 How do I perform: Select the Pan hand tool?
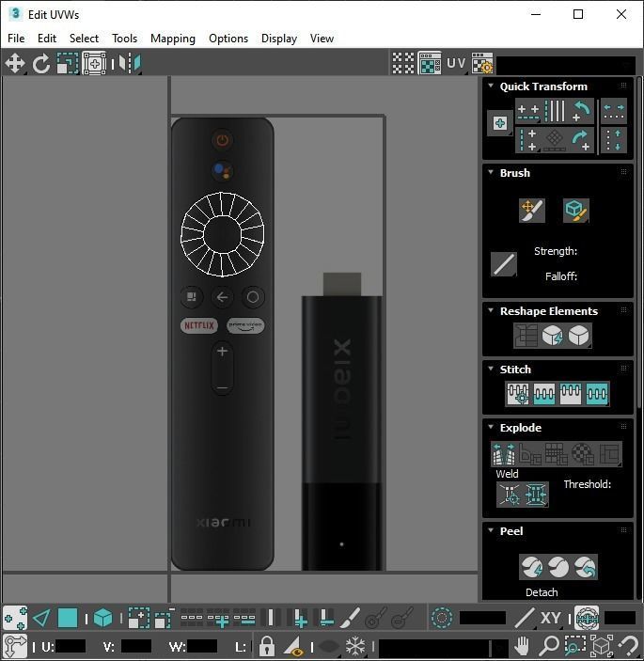coord(522,645)
